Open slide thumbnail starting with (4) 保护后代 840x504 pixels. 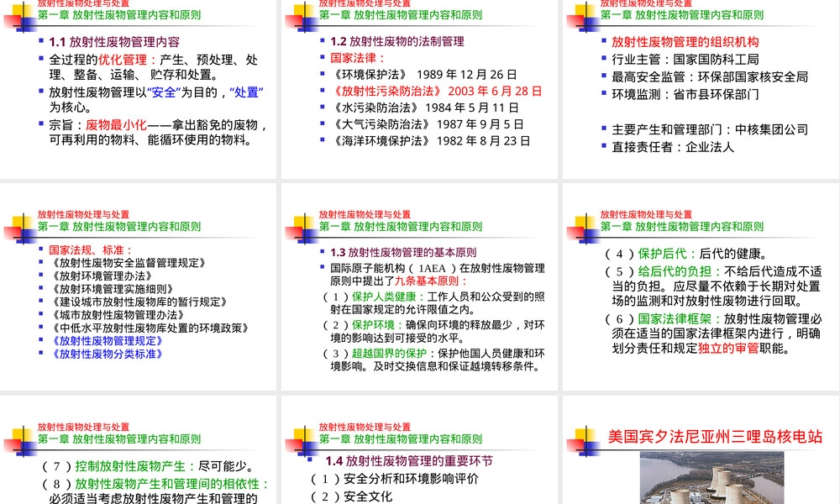click(x=701, y=287)
